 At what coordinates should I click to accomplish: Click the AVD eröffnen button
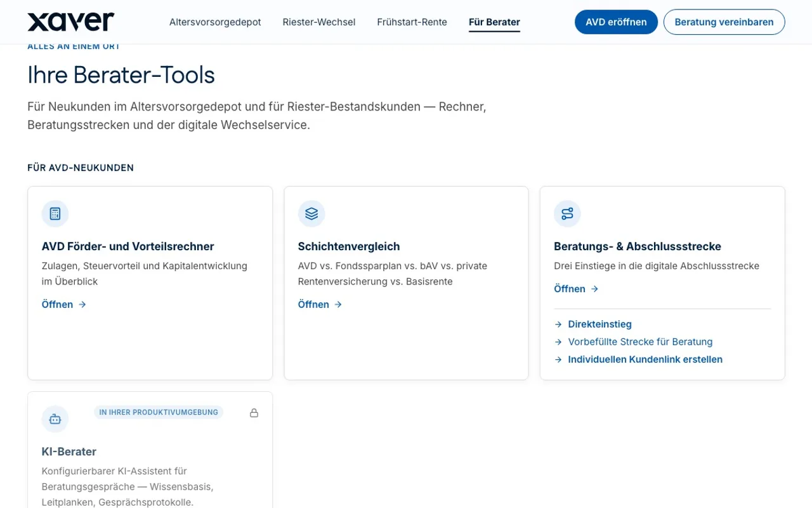pos(616,22)
